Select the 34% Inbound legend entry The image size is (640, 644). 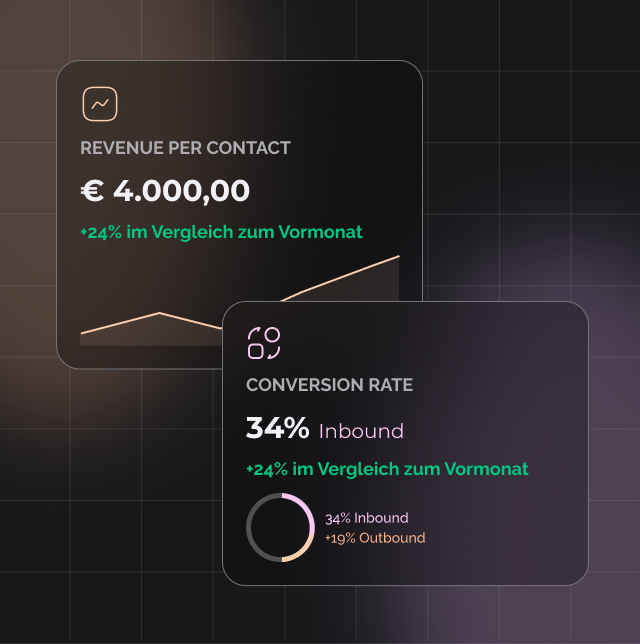tap(366, 518)
